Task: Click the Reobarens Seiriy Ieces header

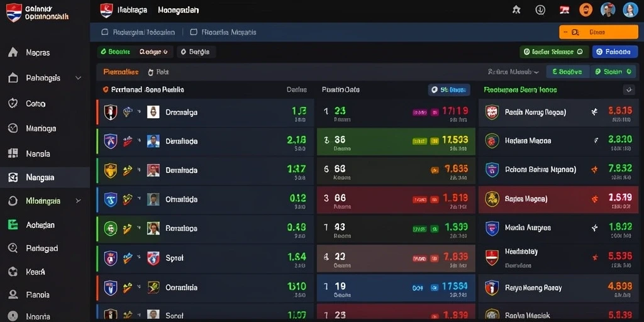Action: click(x=520, y=89)
